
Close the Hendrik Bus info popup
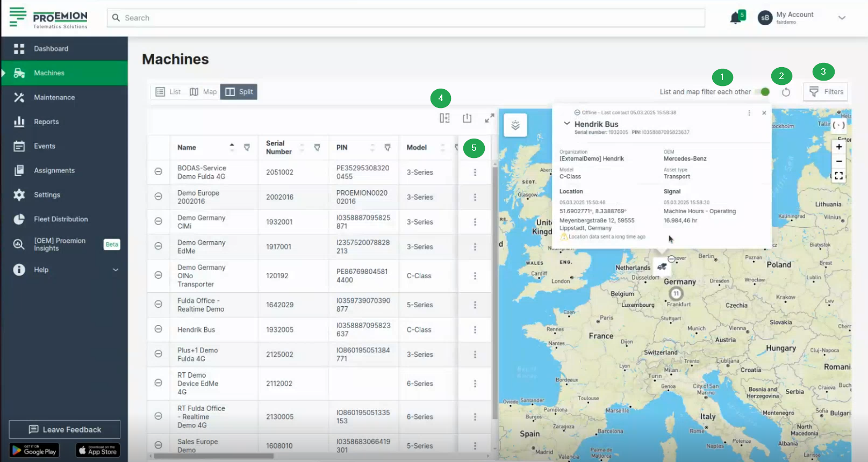(x=764, y=113)
